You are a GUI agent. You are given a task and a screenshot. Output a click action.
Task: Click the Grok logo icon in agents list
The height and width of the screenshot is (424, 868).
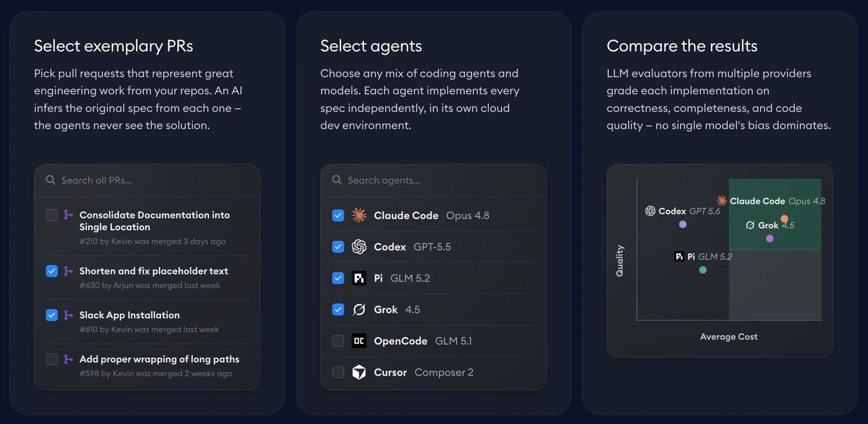359,309
